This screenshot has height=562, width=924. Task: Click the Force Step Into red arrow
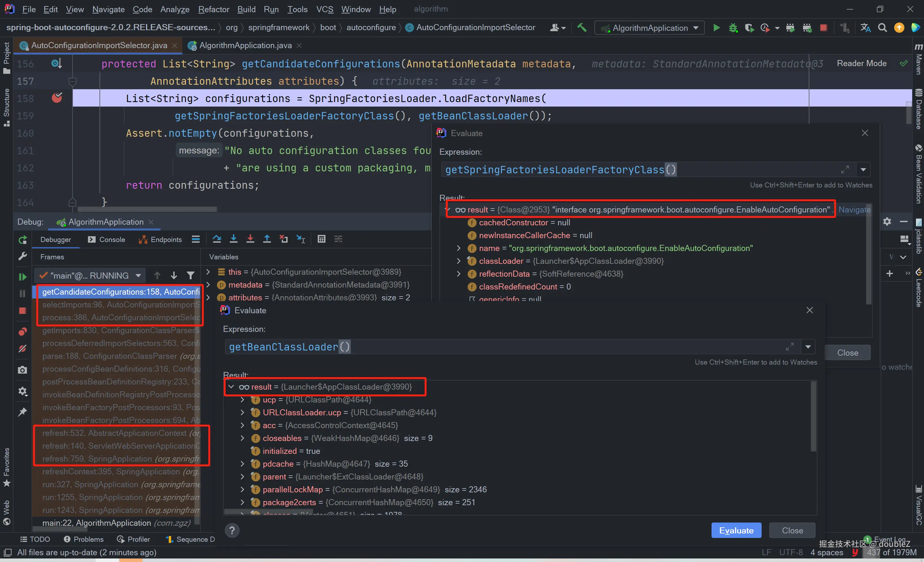[250, 239]
